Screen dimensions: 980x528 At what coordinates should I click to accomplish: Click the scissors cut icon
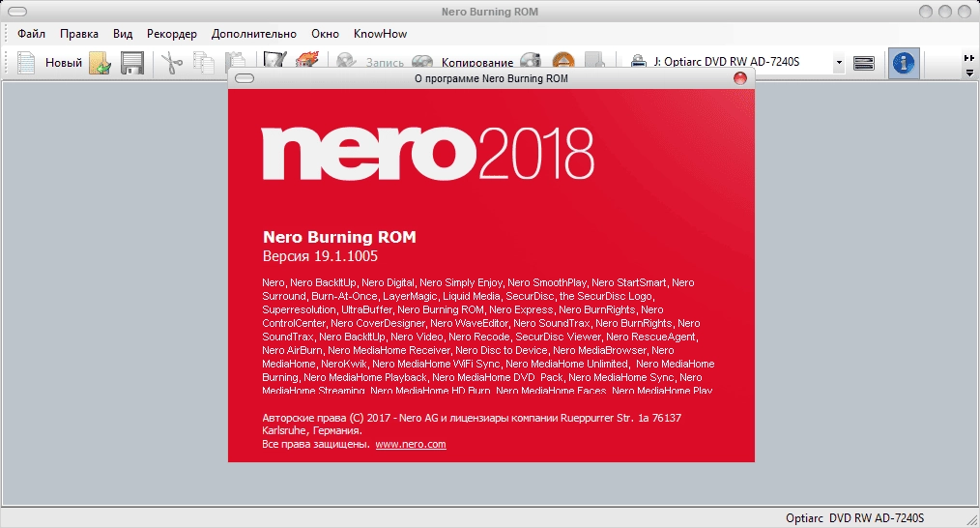(172, 63)
